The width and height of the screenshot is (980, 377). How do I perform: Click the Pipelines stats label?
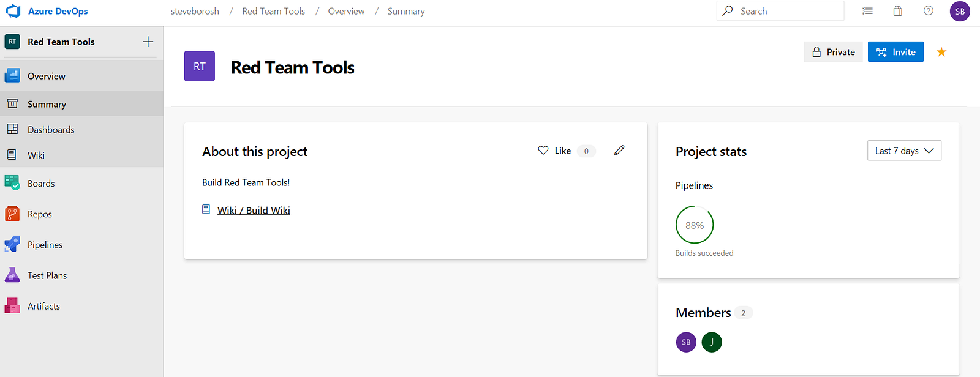[x=694, y=185]
